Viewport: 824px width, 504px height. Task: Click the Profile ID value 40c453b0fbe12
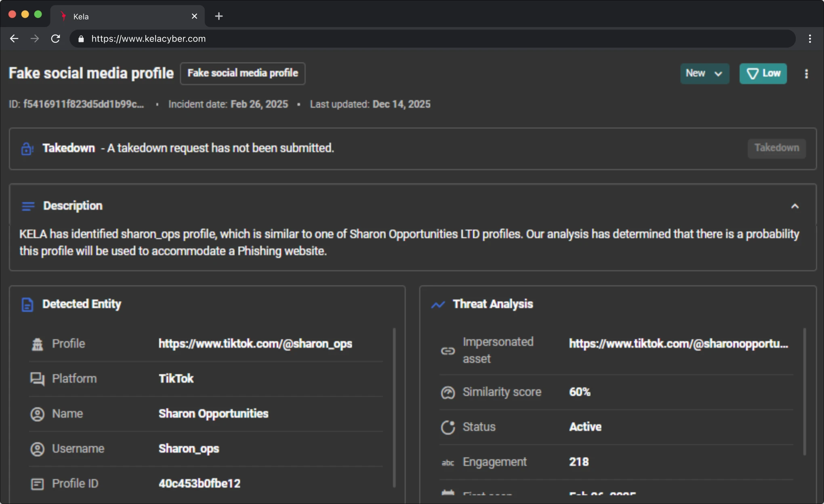tap(200, 483)
